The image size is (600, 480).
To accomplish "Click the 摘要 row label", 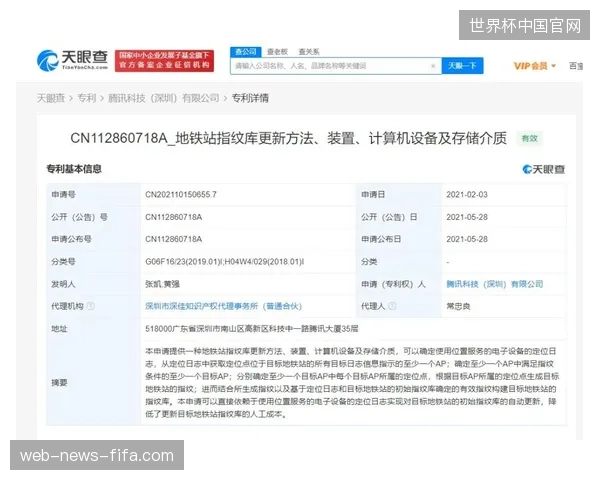I will tap(59, 382).
